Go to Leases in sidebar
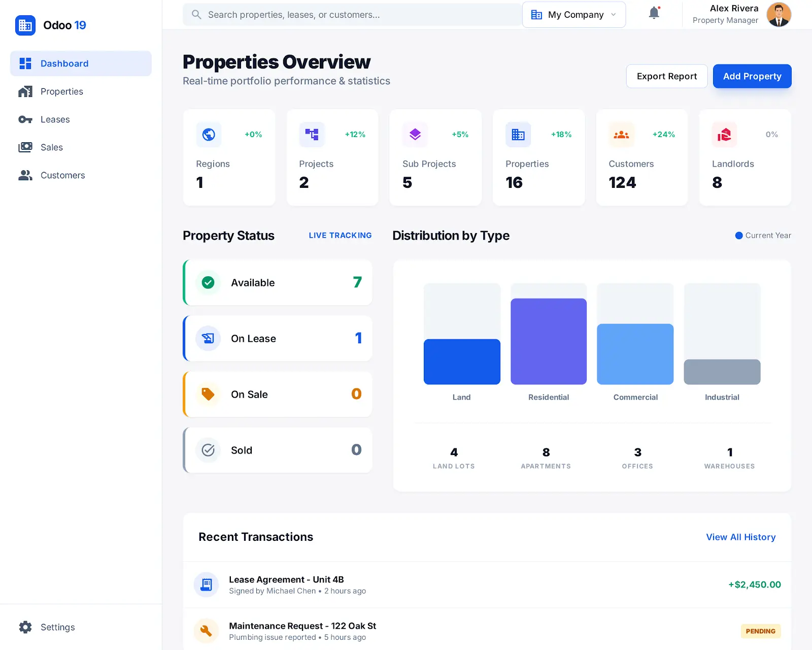 55,119
